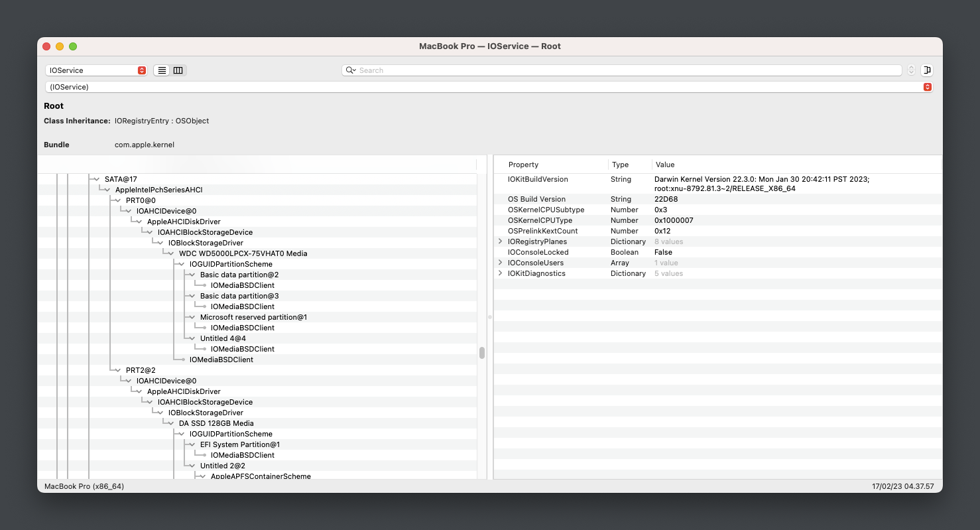
Task: Select the OSKernelCPUType property
Action: point(717,220)
